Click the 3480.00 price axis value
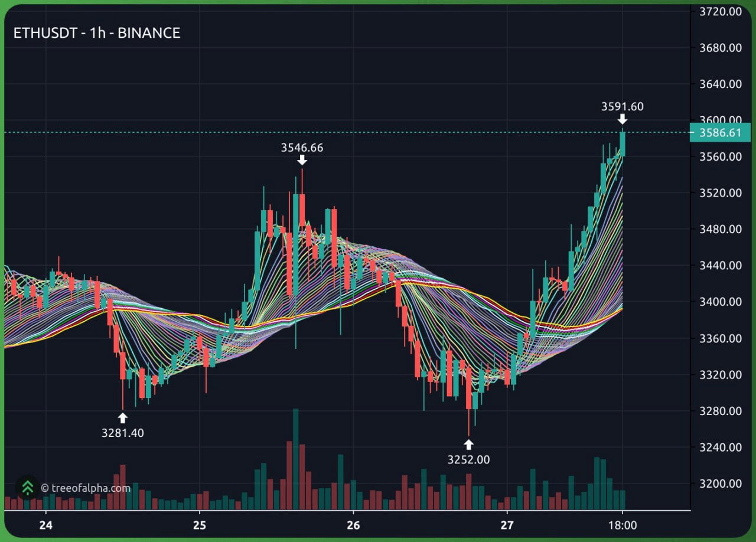This screenshot has width=756, height=542. (x=720, y=229)
